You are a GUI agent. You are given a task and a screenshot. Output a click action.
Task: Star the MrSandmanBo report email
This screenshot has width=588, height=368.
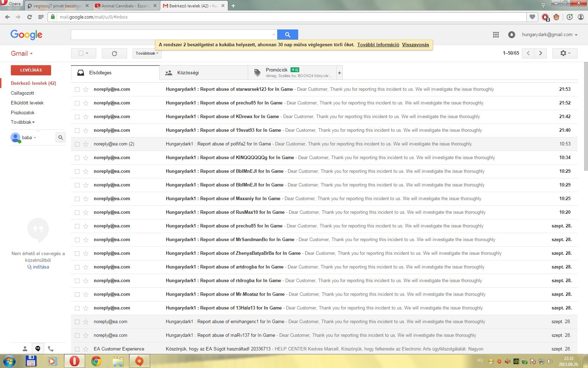(x=86, y=240)
